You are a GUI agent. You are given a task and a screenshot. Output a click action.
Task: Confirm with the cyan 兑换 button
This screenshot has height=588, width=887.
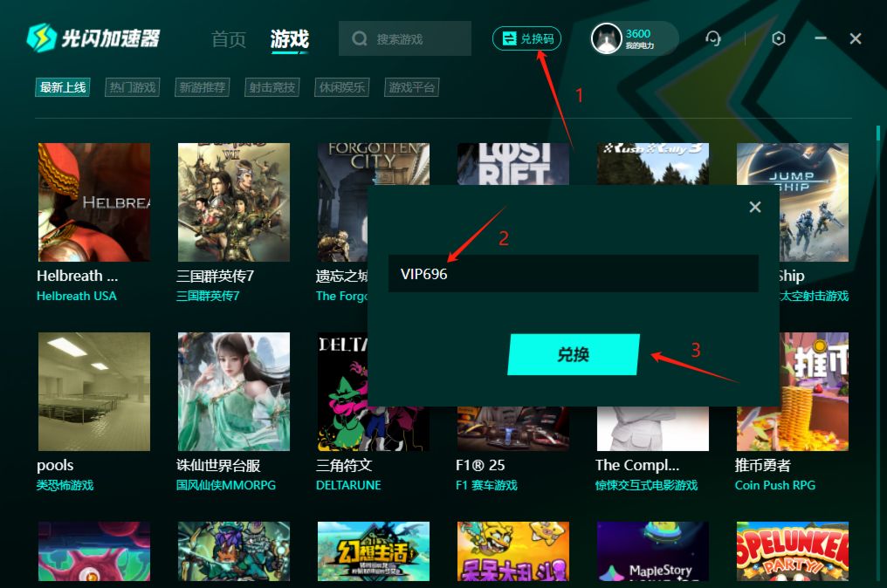tap(574, 354)
